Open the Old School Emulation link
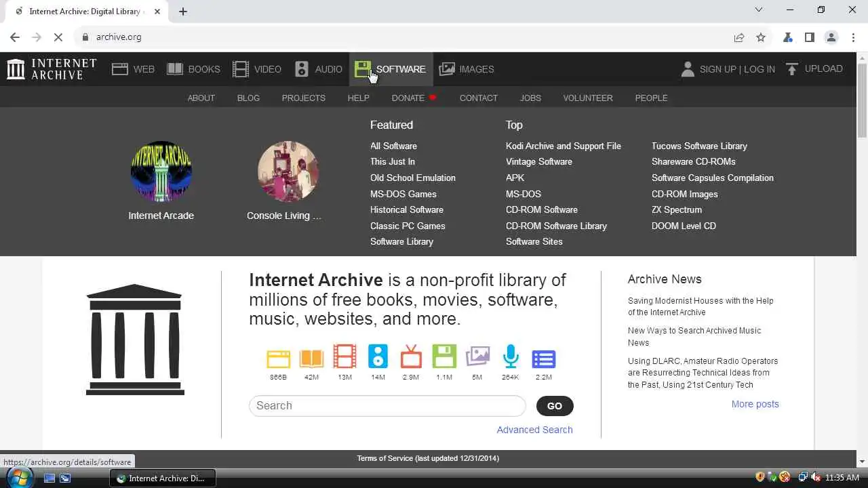Screen dimensions: 868x488 tap(413, 178)
